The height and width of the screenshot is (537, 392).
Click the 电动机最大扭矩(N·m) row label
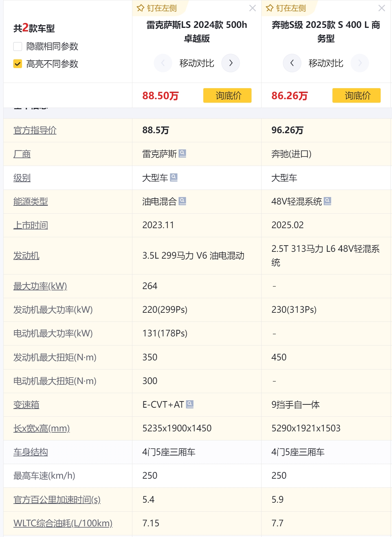point(55,381)
